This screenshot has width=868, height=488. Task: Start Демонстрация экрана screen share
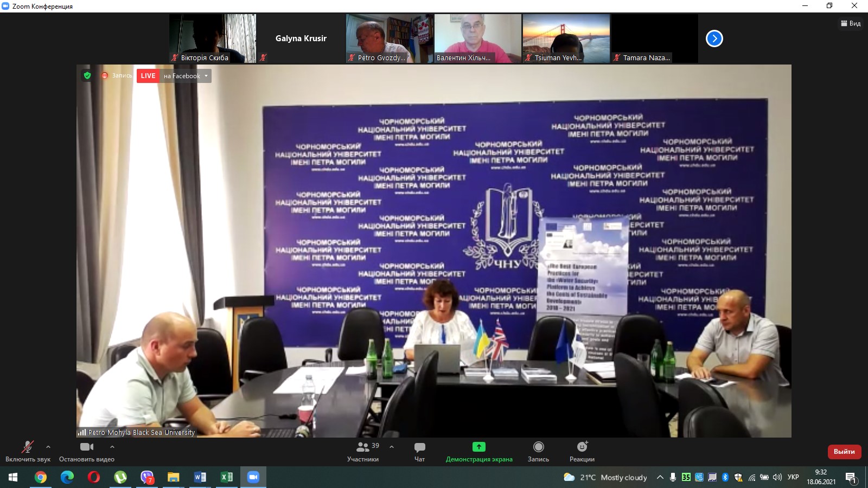(479, 451)
